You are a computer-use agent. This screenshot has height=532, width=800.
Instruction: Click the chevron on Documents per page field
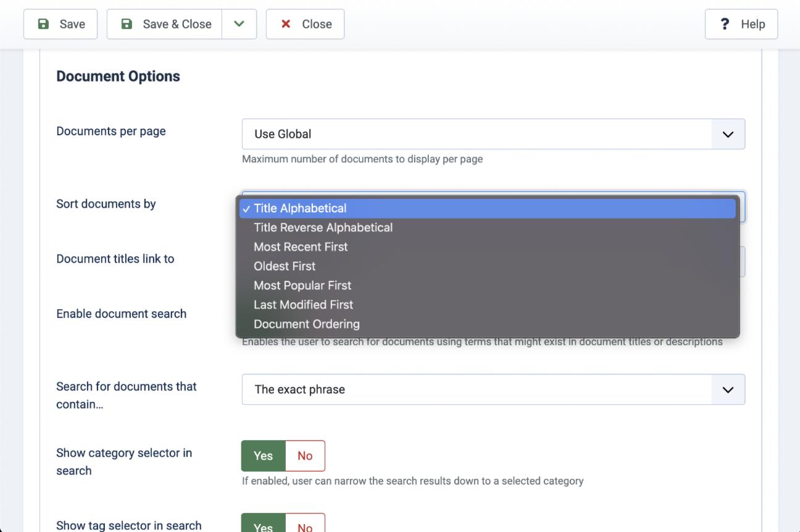tap(728, 134)
